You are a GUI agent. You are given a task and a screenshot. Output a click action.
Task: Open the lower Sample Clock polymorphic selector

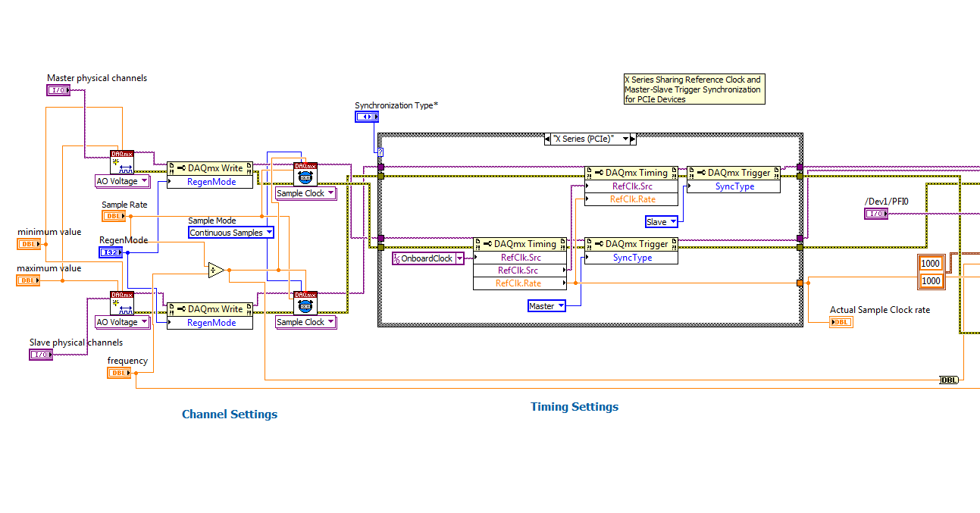pyautogui.click(x=306, y=322)
